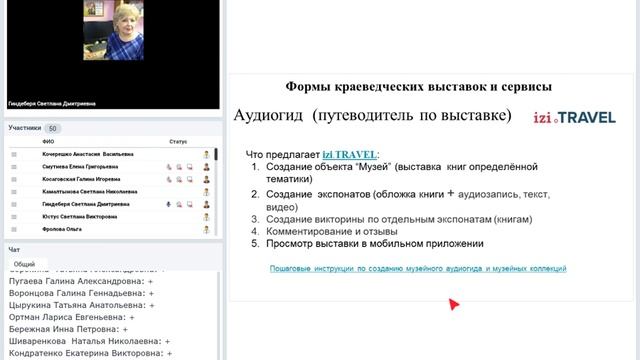Screen dimensions: 640x360
Task: Select participant Гиндеберя Светлана Дмитриевна in the list
Action: (x=86, y=204)
